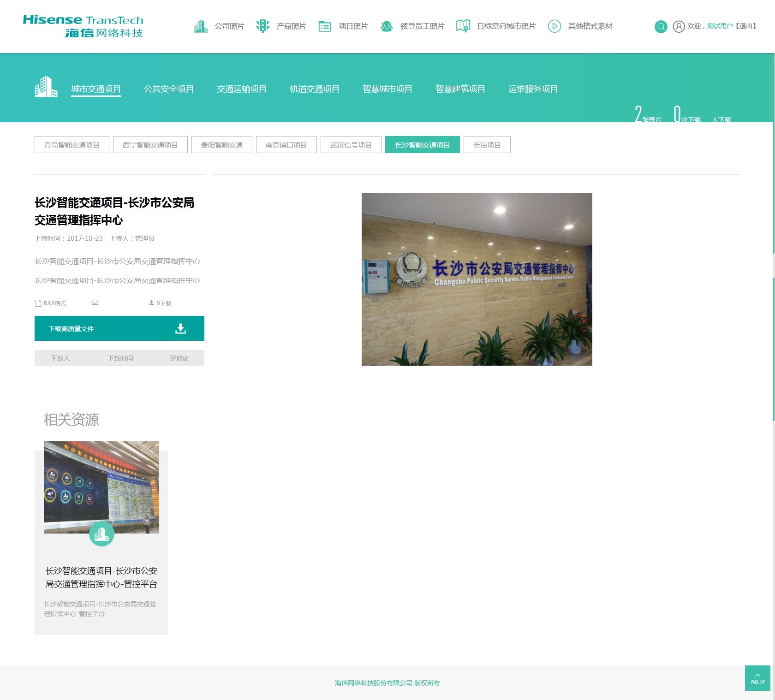Click the 下载人 column header
Viewport: 775px width, 700px height.
point(60,358)
